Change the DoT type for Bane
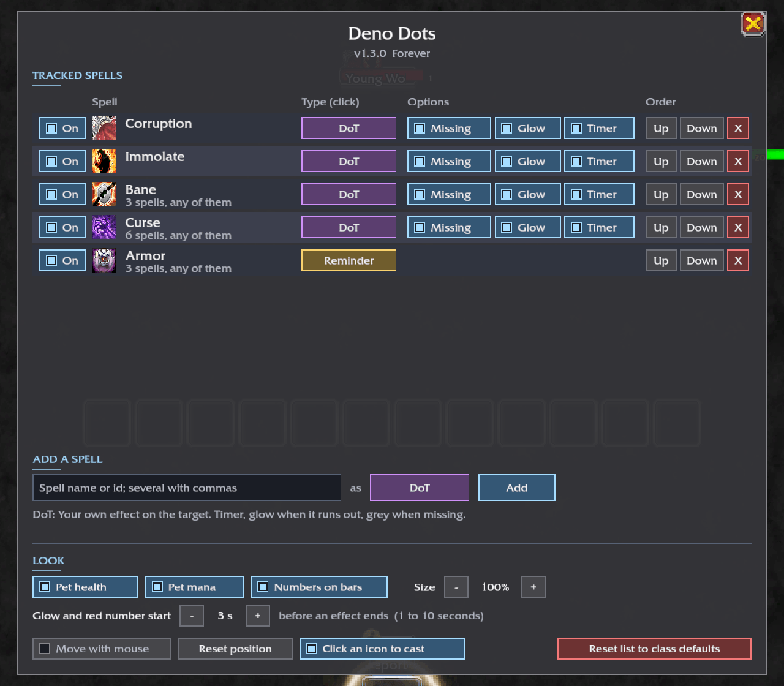 click(x=349, y=194)
